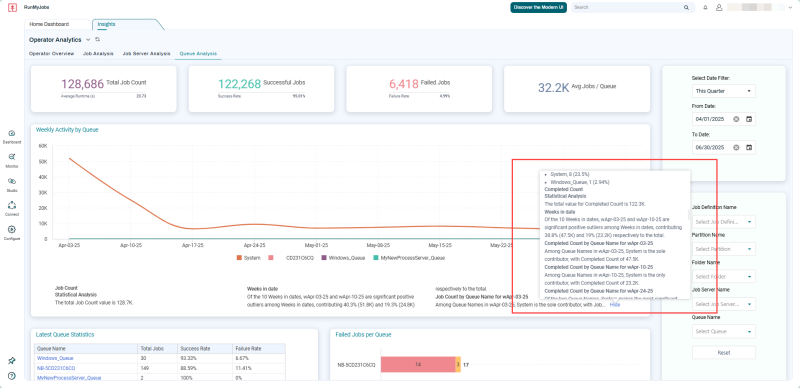Click the Latest Queue Statistics title
800x388 pixels.
click(65, 335)
